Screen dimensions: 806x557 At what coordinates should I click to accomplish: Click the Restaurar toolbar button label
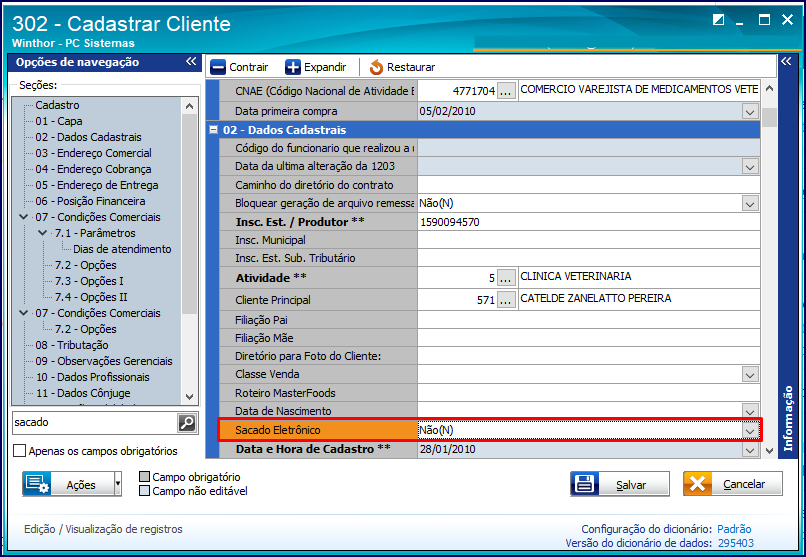[411, 67]
